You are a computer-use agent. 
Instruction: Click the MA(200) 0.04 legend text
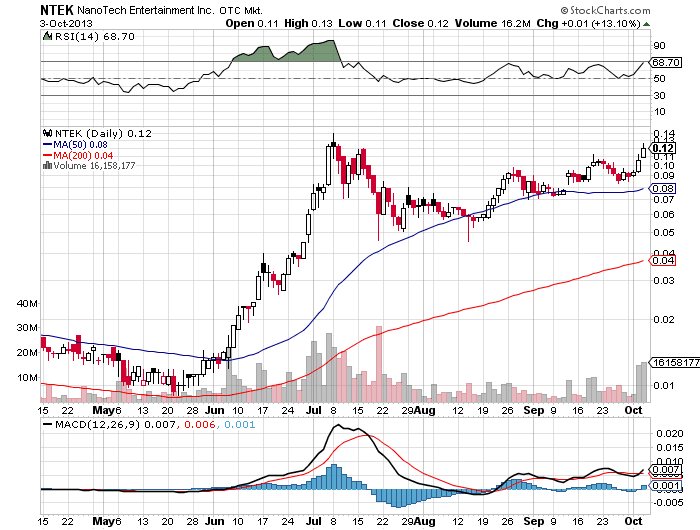pos(83,155)
